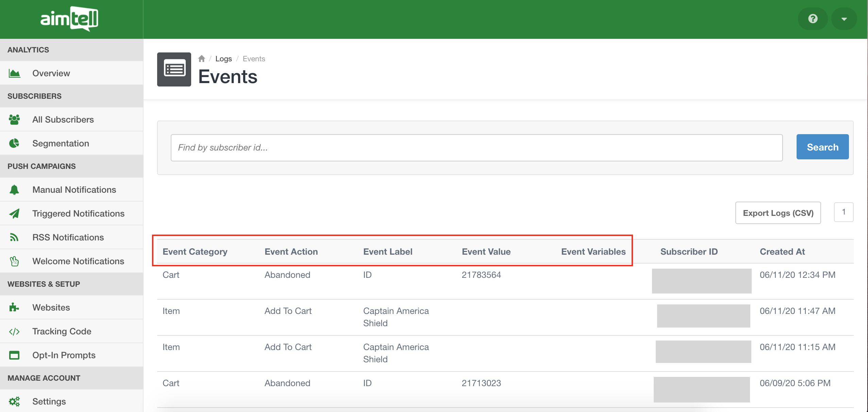The width and height of the screenshot is (868, 412).
Task: Open the account dropdown arrow
Action: tap(844, 19)
